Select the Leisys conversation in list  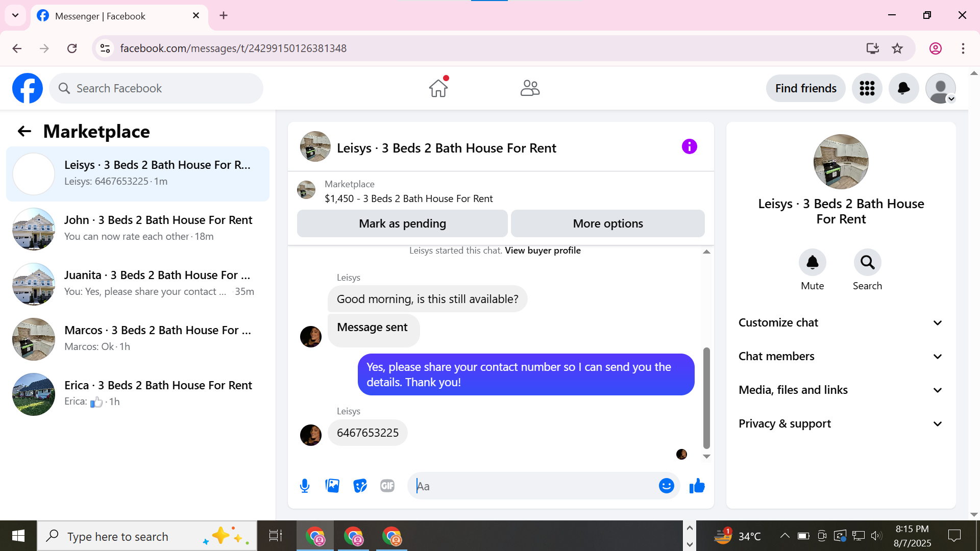point(138,174)
